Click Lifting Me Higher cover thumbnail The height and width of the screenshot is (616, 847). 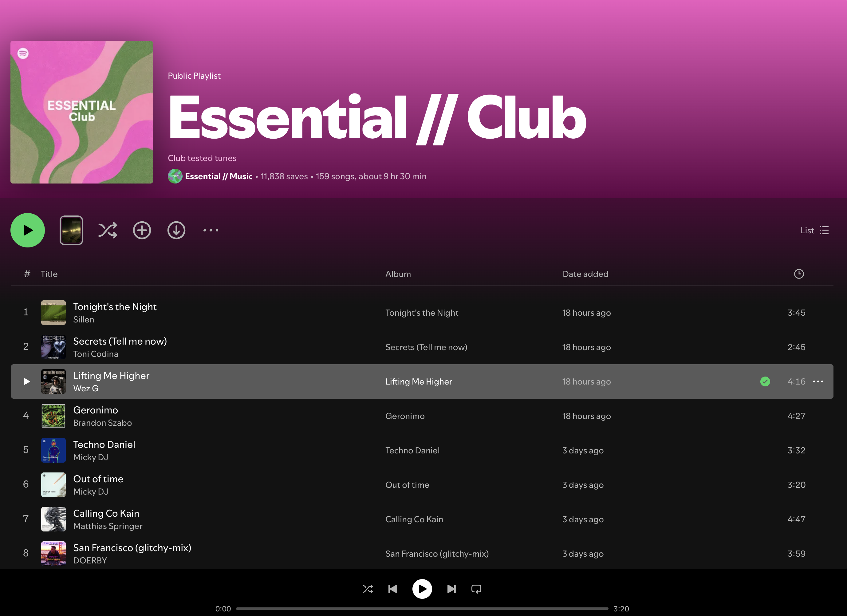pos(53,381)
